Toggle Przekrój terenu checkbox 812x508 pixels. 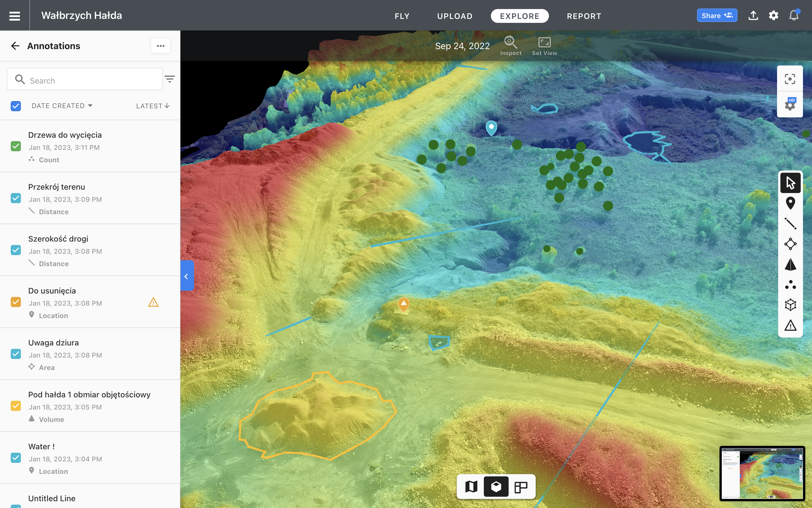16,198
